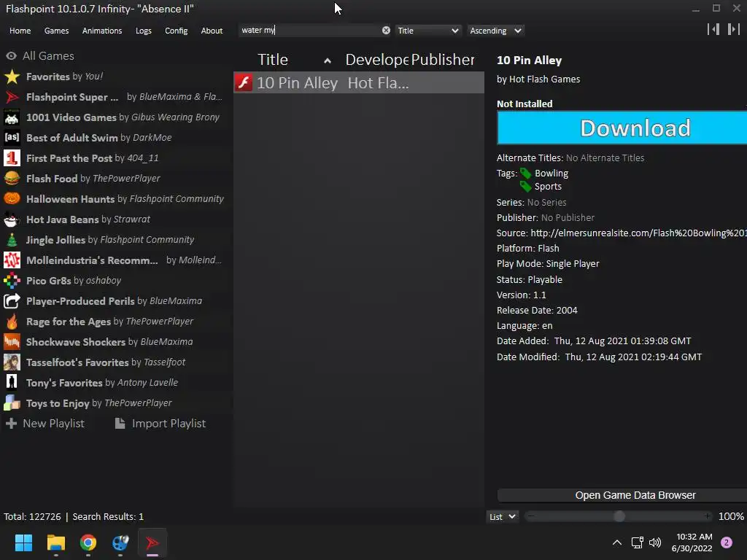Viewport: 747px width, 560px height.
Task: Open the Games tab
Action: click(x=56, y=31)
